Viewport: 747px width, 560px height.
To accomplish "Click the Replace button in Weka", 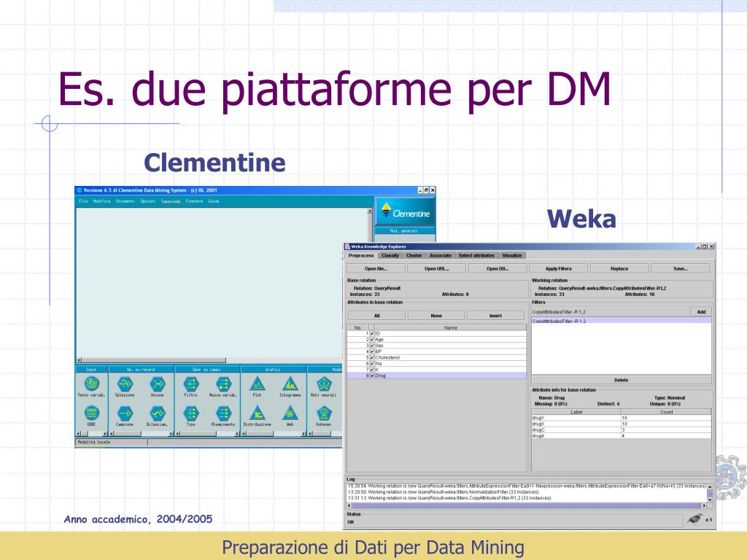I will 619,268.
